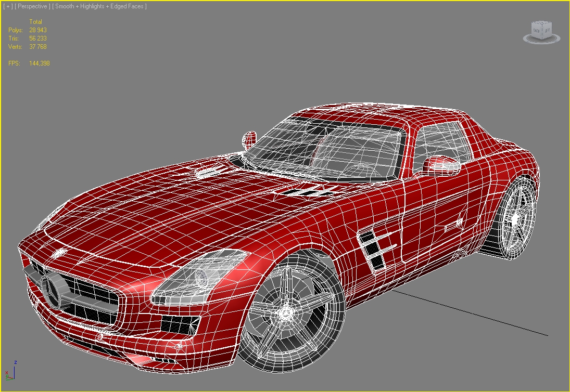Click the Verts count value 37 768
The width and height of the screenshot is (570, 392).
tap(38, 47)
